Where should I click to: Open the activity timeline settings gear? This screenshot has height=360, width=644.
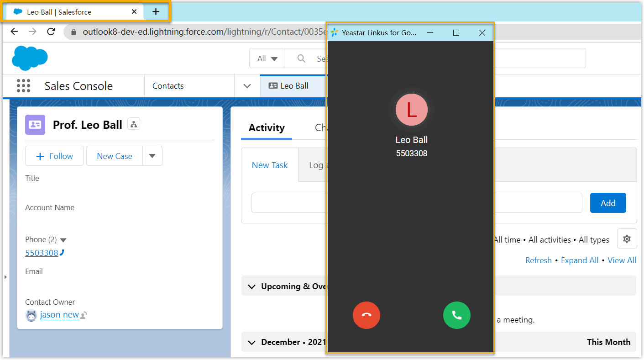(x=627, y=239)
